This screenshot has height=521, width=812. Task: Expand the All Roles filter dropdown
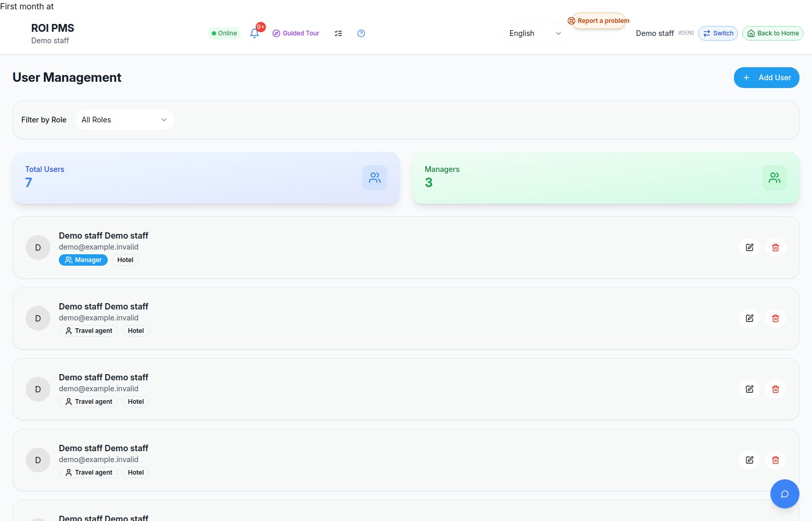pyautogui.click(x=124, y=120)
